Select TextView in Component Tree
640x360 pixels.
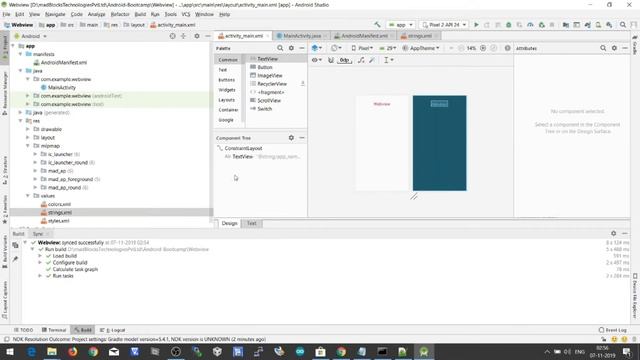242,157
